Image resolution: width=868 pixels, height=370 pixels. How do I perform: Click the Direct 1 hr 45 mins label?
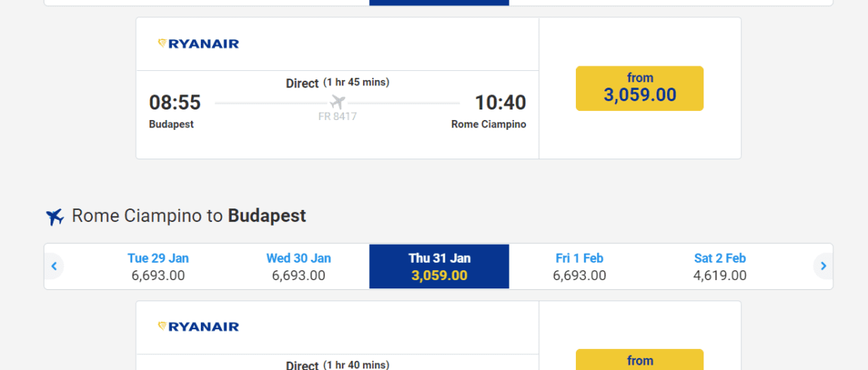337,83
